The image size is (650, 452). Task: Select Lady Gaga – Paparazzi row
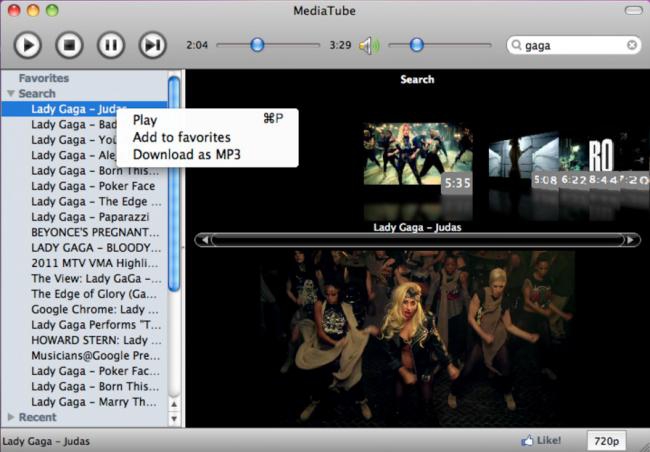(x=84, y=216)
